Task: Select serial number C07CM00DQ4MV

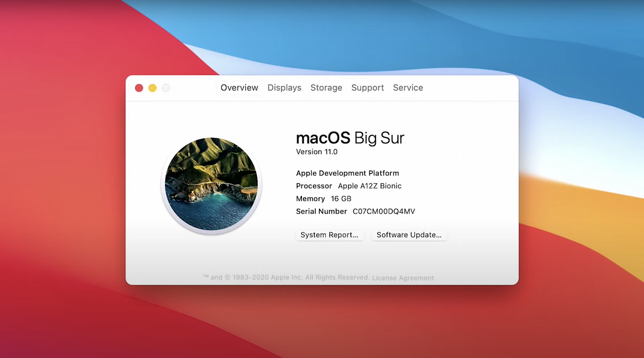Action: click(384, 212)
